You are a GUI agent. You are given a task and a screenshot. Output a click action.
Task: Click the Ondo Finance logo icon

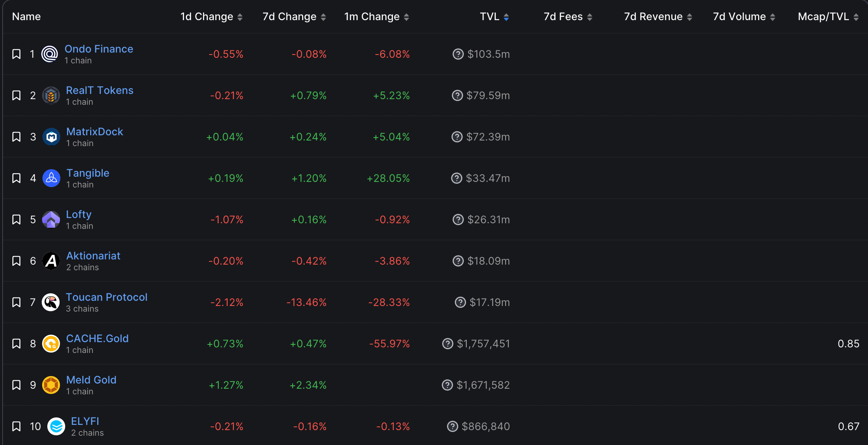click(50, 54)
